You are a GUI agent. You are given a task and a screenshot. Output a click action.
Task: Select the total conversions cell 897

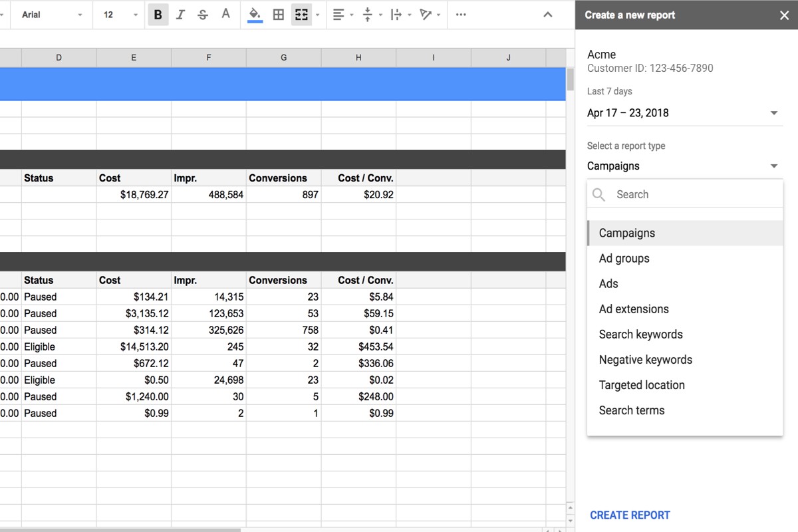(x=283, y=195)
